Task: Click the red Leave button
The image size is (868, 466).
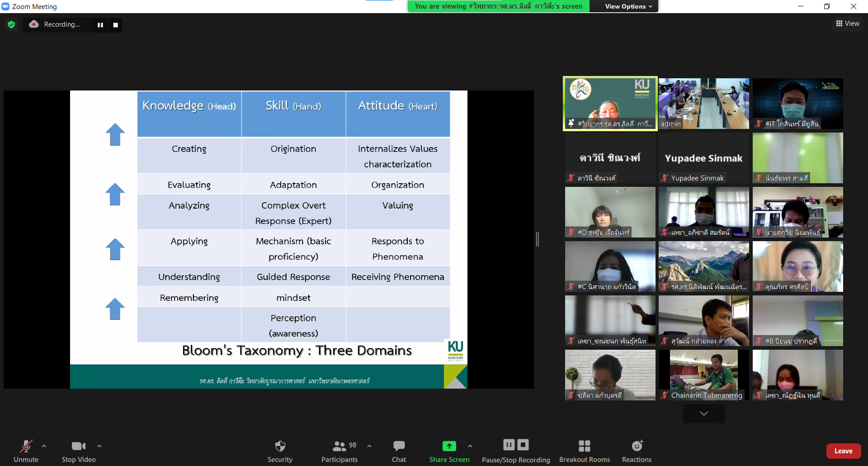Action: click(x=843, y=451)
